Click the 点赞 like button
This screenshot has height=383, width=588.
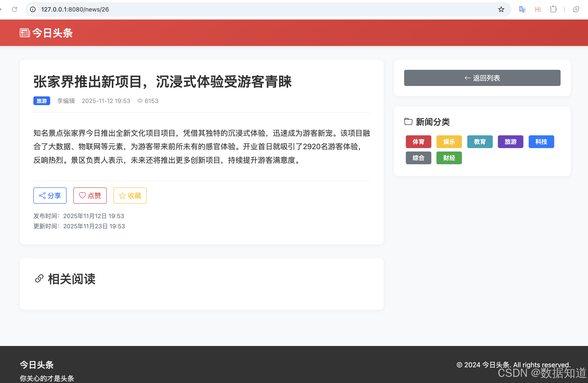90,195
